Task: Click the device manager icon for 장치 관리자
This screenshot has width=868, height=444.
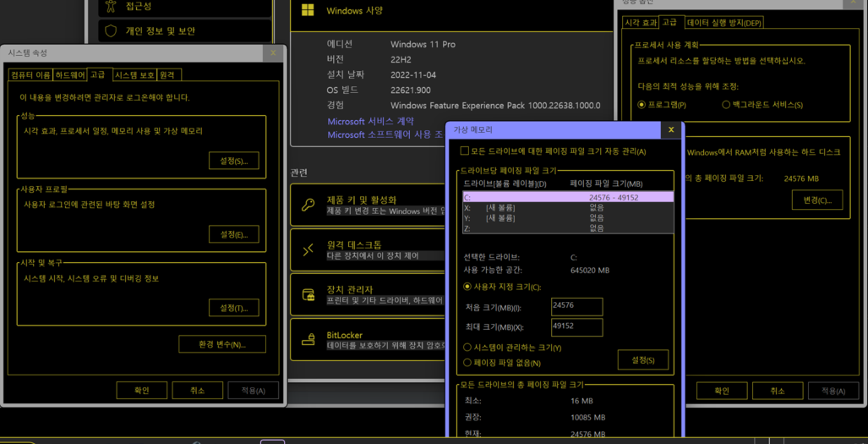Action: [308, 295]
